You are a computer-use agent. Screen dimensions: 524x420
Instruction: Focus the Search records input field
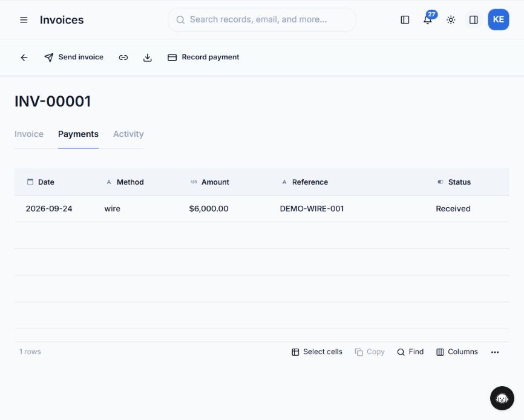(x=261, y=20)
